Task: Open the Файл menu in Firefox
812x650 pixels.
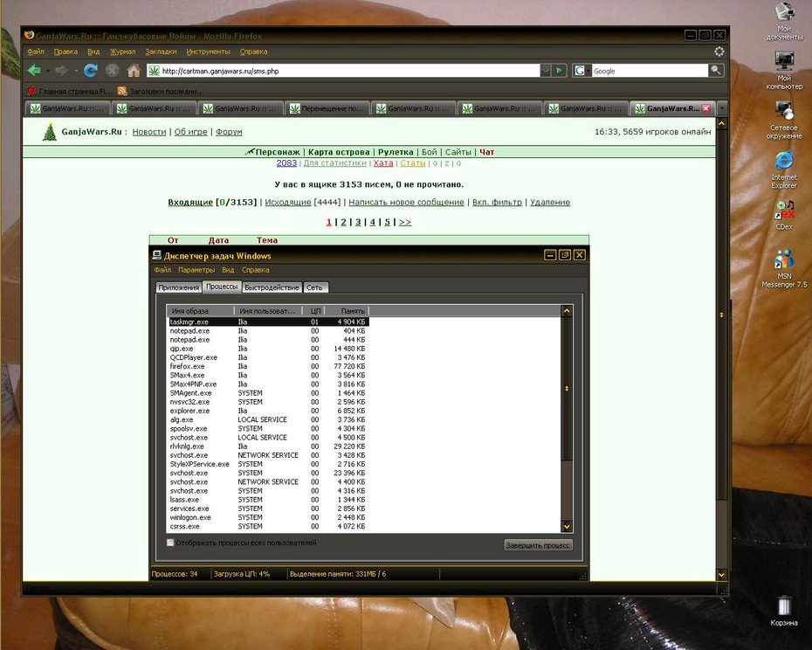Action: (x=36, y=52)
